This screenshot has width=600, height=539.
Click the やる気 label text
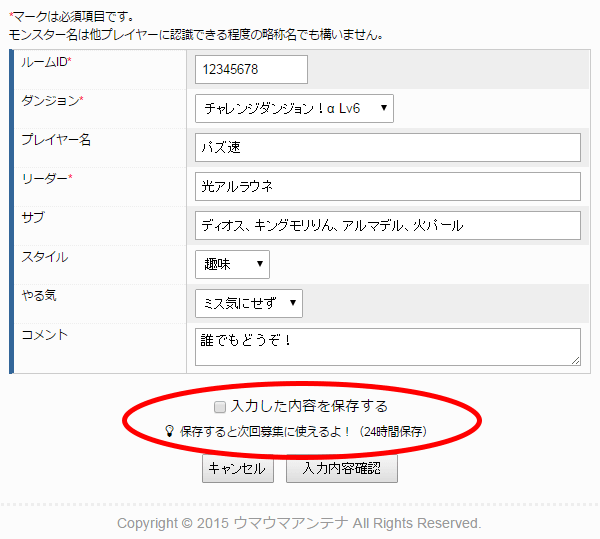[x=39, y=296]
